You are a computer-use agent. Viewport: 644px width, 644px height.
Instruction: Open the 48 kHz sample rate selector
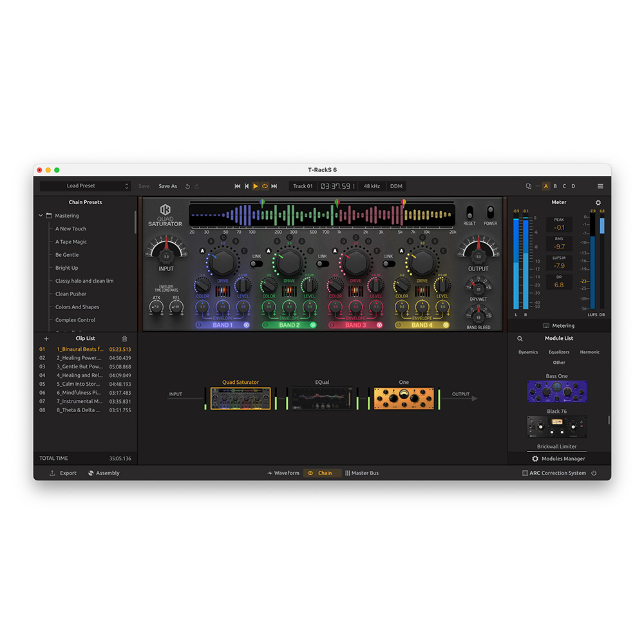[x=372, y=186]
